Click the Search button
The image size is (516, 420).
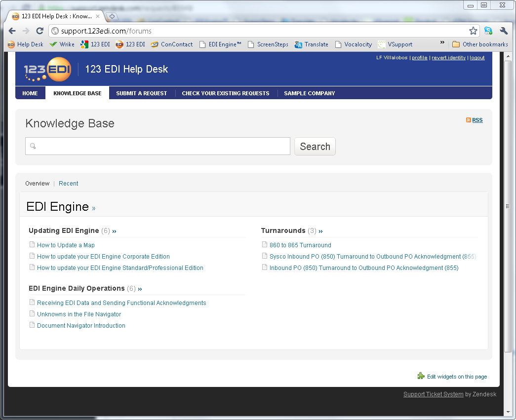[315, 147]
